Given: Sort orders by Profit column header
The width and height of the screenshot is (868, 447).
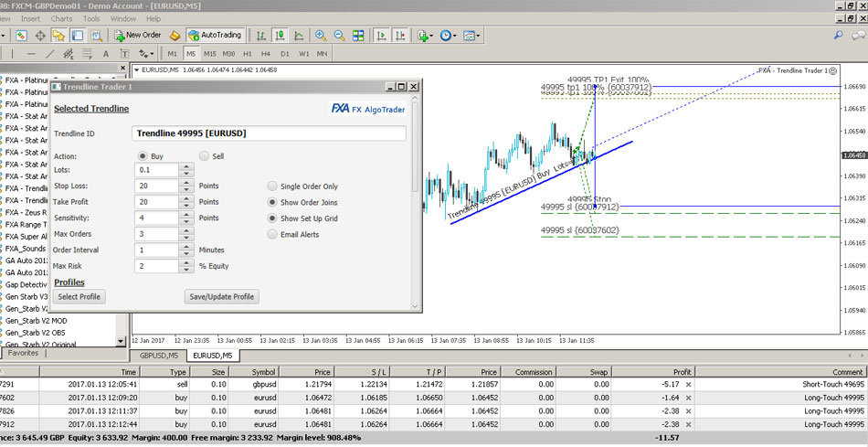Looking at the screenshot, I should (652, 372).
